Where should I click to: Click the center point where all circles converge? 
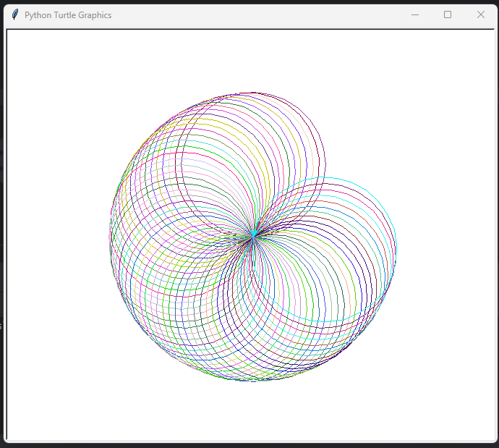[x=253, y=236]
